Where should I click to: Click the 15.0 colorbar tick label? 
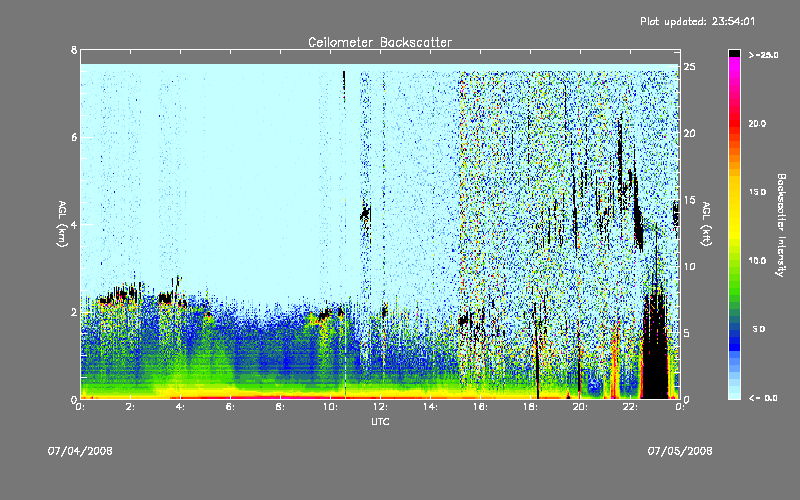pos(757,192)
